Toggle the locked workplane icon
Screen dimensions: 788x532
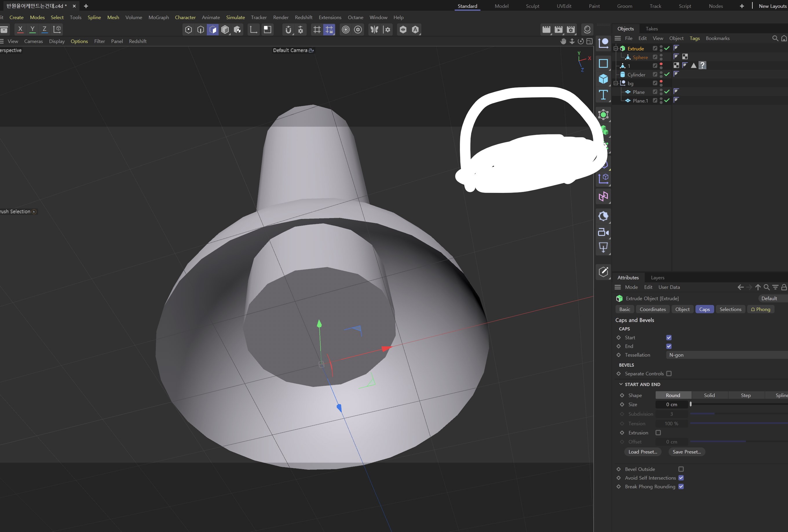(329, 30)
